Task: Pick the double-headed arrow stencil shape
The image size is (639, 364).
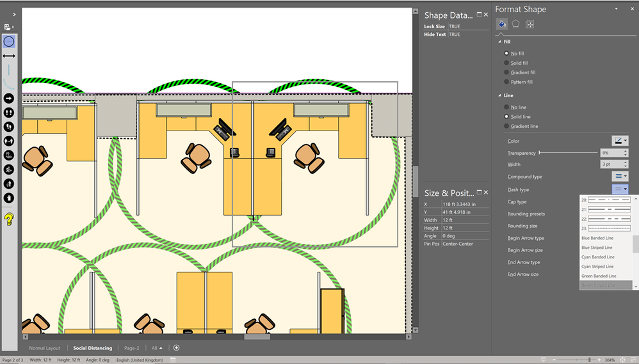Action: point(9,56)
